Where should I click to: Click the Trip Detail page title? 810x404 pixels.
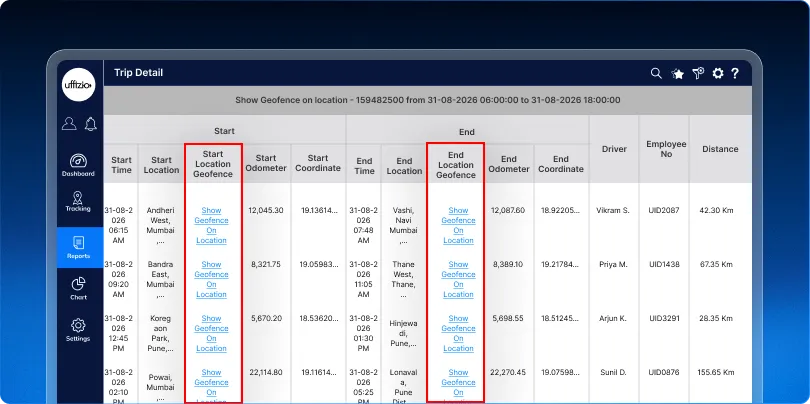[138, 73]
